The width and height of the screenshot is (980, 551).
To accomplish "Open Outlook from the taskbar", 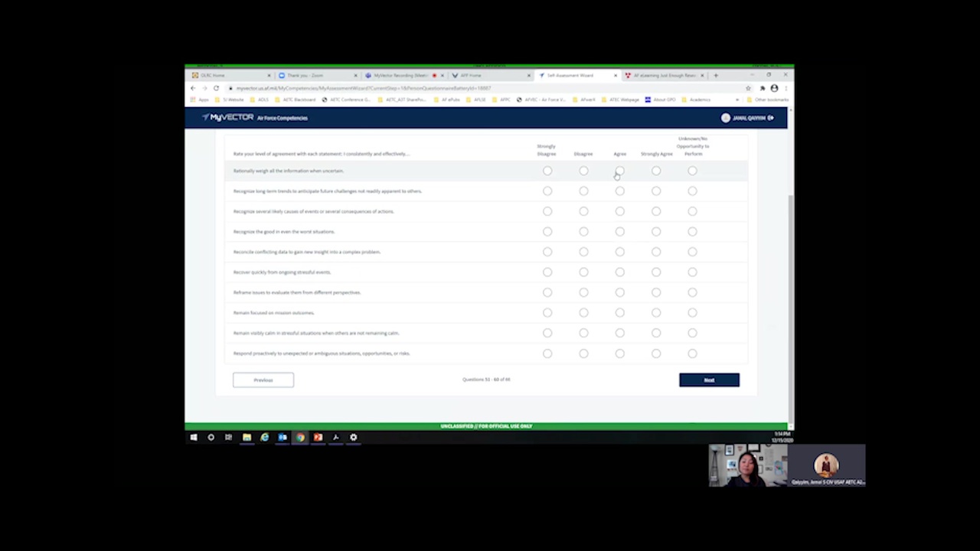I will point(282,438).
